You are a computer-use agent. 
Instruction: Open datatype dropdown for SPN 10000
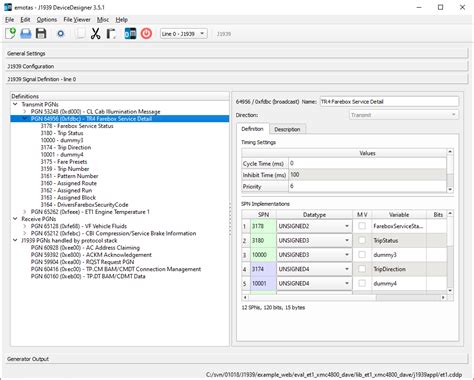[x=314, y=255]
